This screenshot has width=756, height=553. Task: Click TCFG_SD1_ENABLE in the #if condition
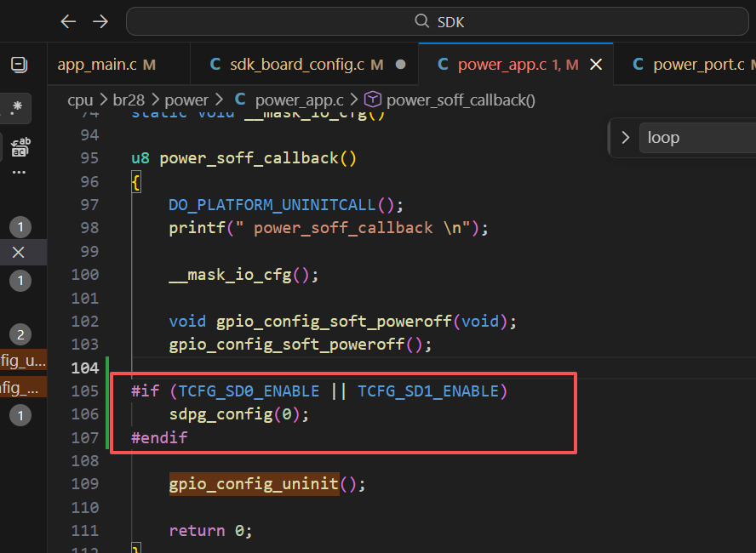(x=428, y=391)
